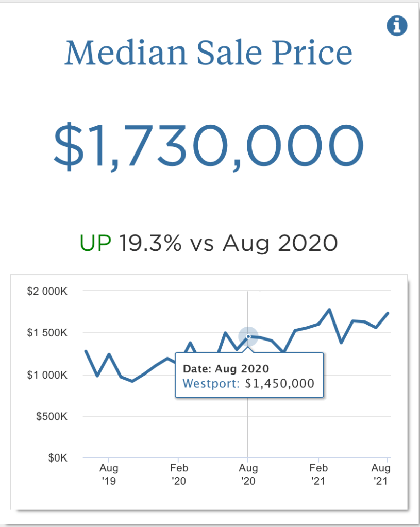Click the green UP indicator text
The image size is (420, 527).
coord(95,242)
